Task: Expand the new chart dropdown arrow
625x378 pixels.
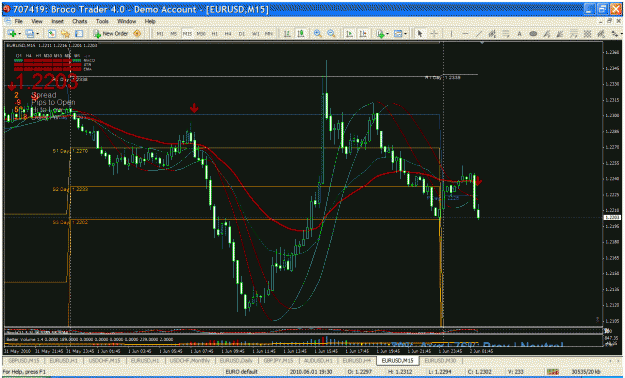Action: click(20, 34)
